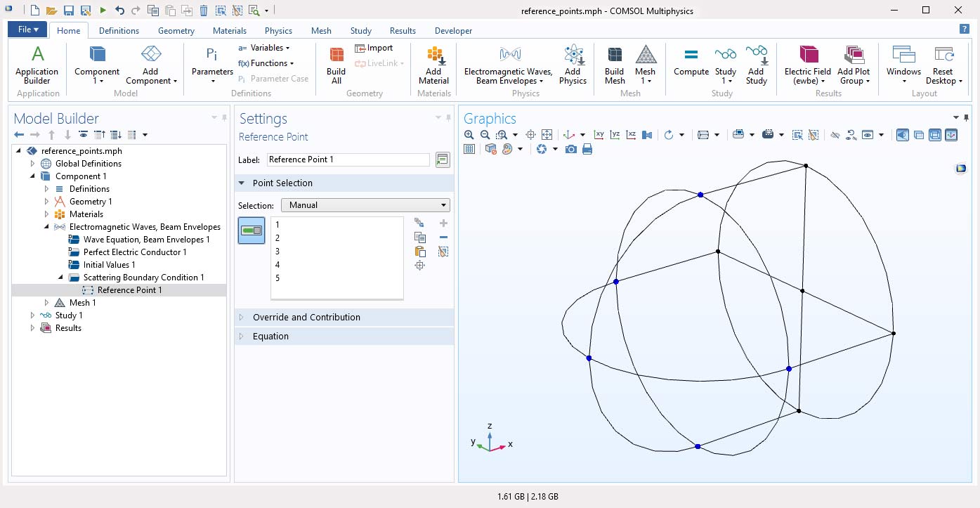This screenshot has height=508, width=980.
Task: Expand the Geometry 1 tree node
Action: point(46,202)
